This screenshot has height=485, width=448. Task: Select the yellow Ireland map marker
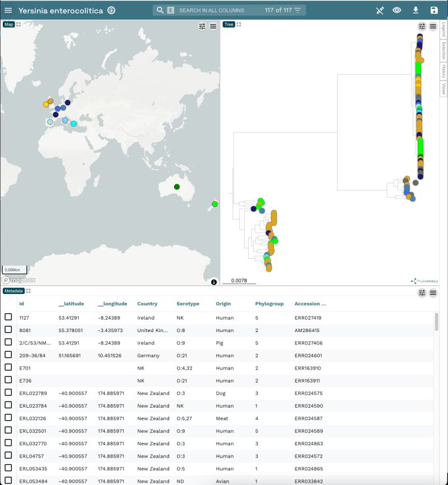[x=46, y=105]
